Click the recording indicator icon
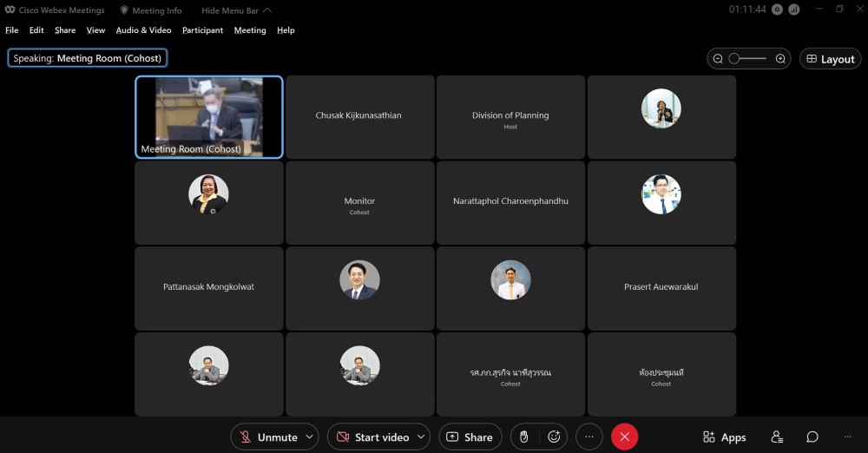868x453 pixels. [777, 10]
